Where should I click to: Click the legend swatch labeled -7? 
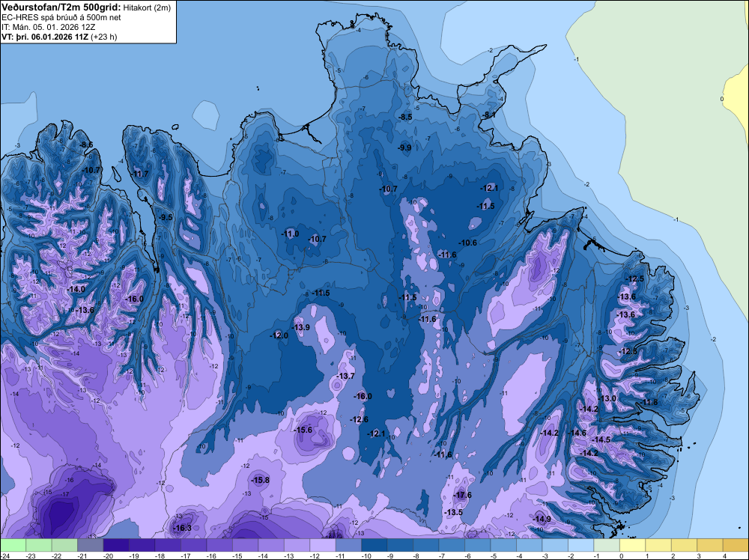tap(452, 545)
